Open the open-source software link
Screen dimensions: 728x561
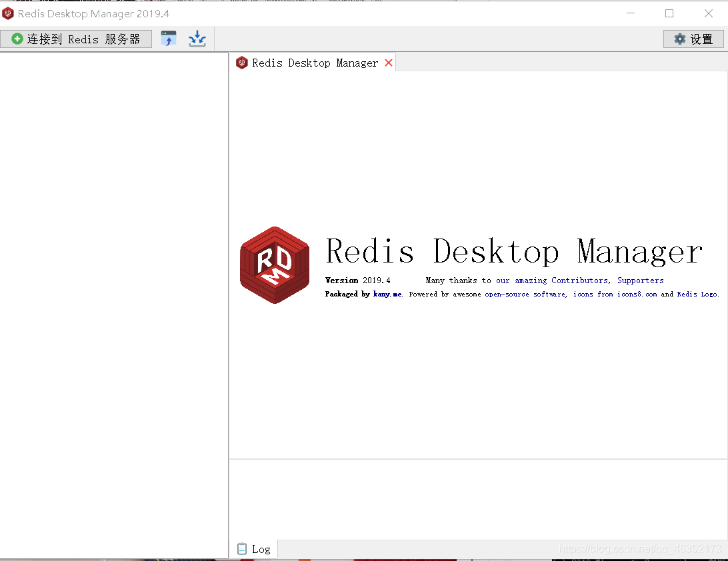(525, 294)
